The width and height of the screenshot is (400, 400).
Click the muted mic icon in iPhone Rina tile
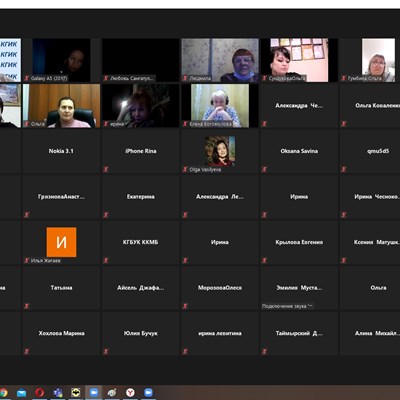(x=106, y=169)
